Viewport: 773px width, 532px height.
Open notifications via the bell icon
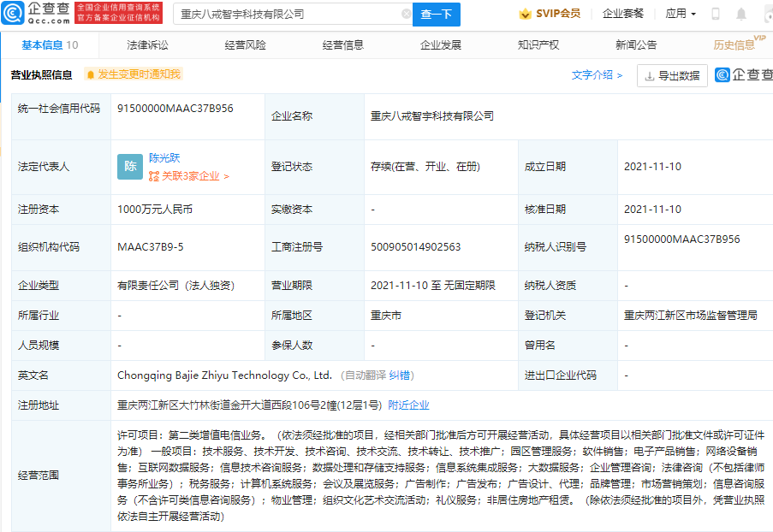tap(740, 14)
